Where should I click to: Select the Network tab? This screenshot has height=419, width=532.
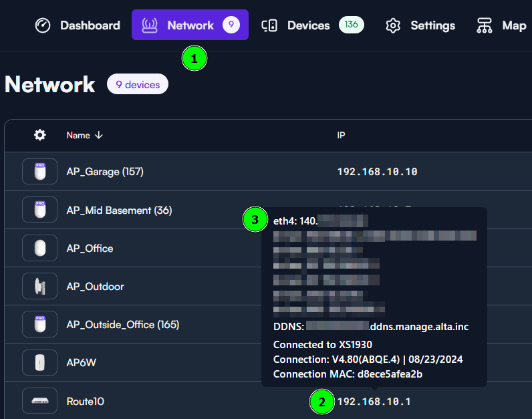190,25
